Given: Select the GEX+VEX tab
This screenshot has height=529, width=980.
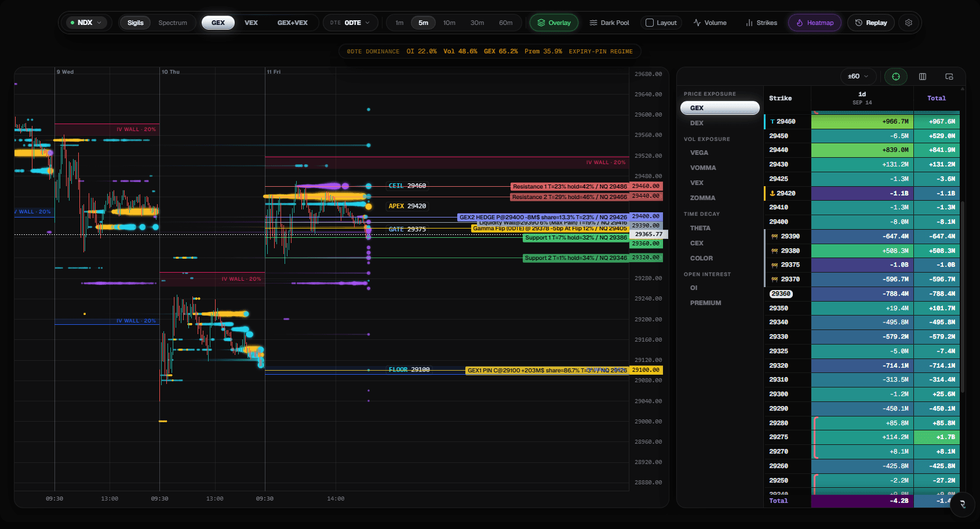Looking at the screenshot, I should (293, 23).
